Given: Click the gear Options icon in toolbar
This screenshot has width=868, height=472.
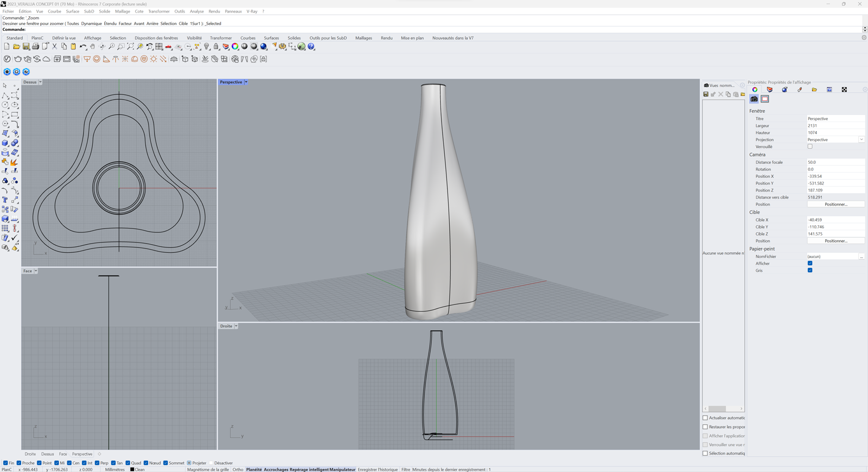Looking at the screenshot, I should 283,47.
